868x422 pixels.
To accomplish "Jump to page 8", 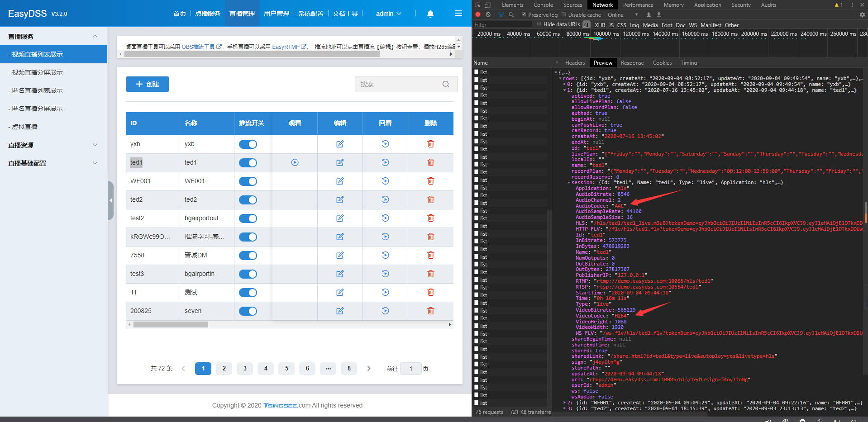I will (349, 369).
